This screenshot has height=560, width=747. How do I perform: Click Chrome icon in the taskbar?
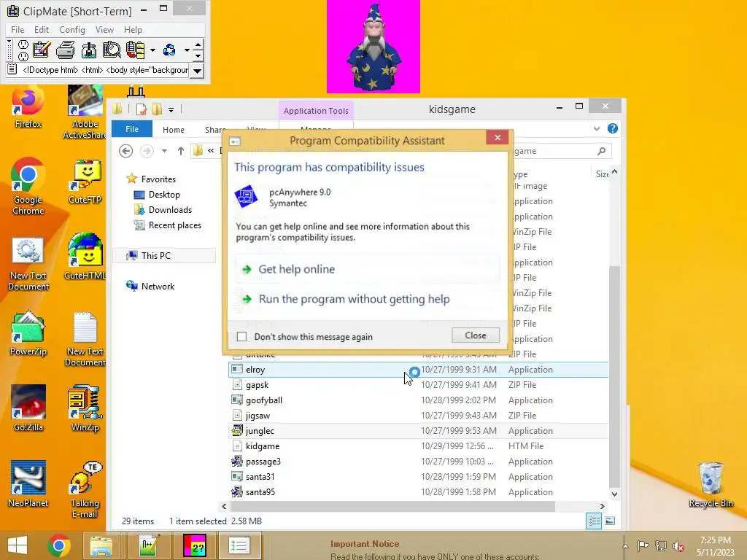[59, 545]
